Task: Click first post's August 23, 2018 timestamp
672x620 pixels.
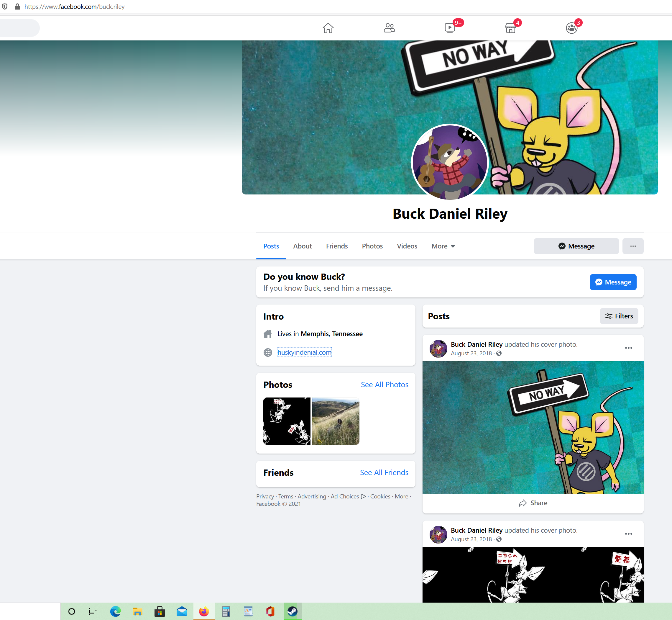Action: 471,353
